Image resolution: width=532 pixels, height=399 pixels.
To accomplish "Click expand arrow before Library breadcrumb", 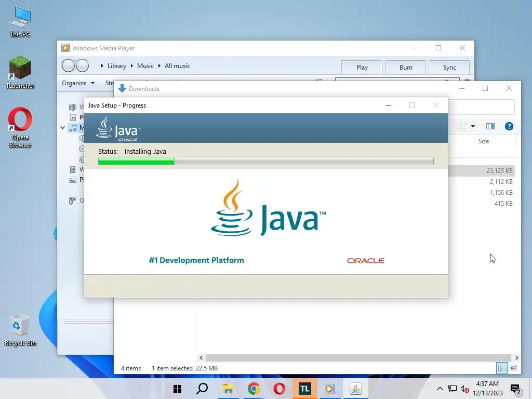I will pyautogui.click(x=102, y=66).
